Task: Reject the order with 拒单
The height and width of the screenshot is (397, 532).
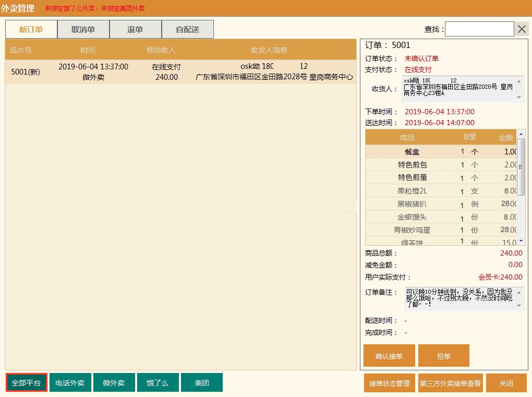Action: tap(444, 356)
